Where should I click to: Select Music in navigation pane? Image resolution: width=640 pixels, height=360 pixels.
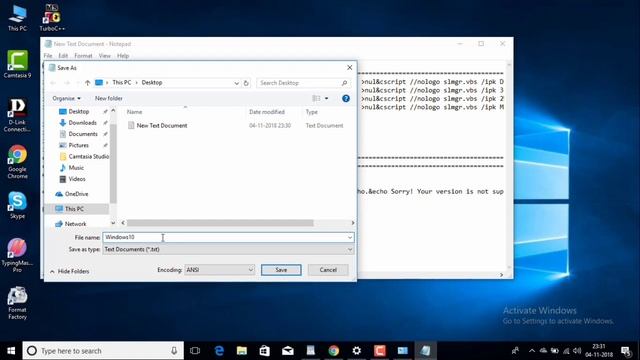(76, 168)
